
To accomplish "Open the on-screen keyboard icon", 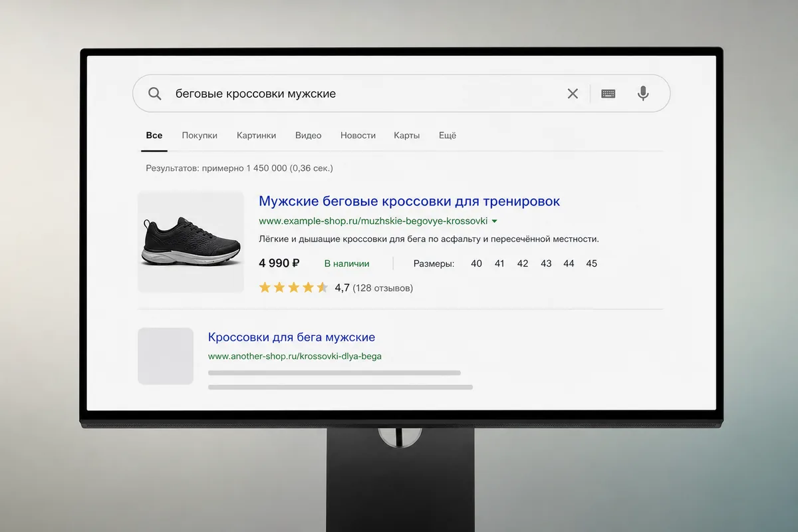I will pos(608,94).
